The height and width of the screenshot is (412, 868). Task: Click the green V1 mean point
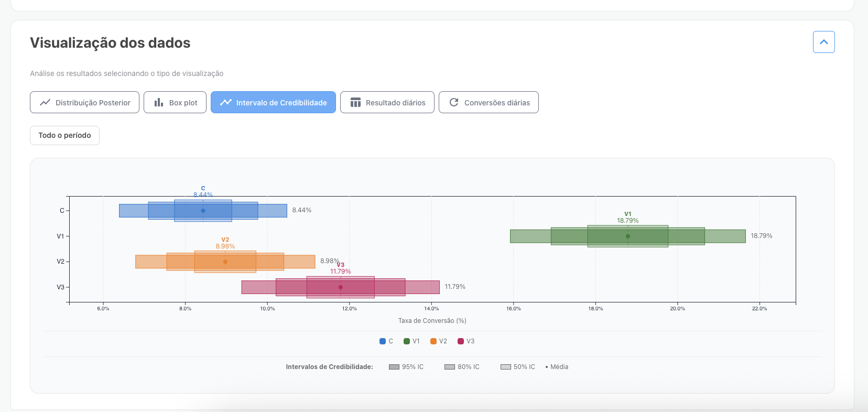628,236
